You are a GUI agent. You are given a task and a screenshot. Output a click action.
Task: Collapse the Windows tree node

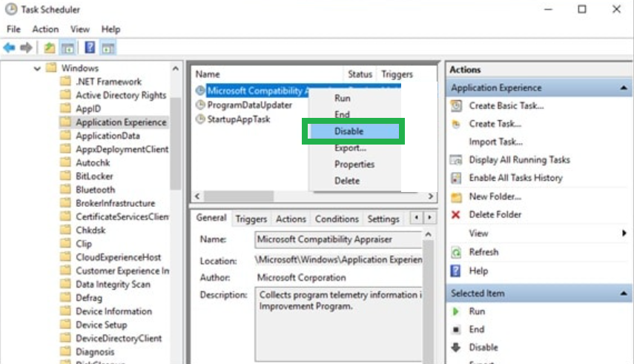pos(37,68)
